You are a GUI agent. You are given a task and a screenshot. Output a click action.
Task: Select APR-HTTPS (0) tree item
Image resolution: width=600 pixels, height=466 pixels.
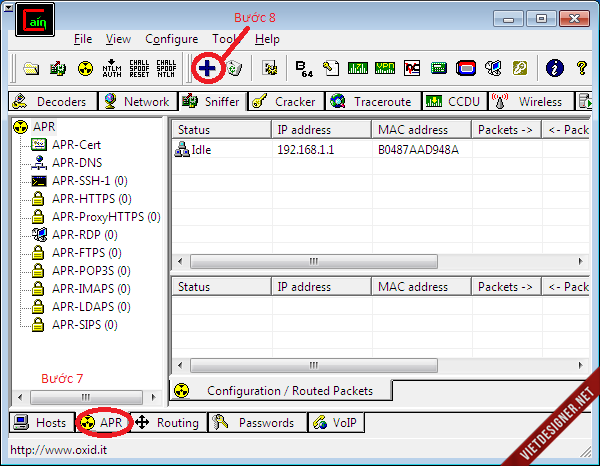point(91,199)
